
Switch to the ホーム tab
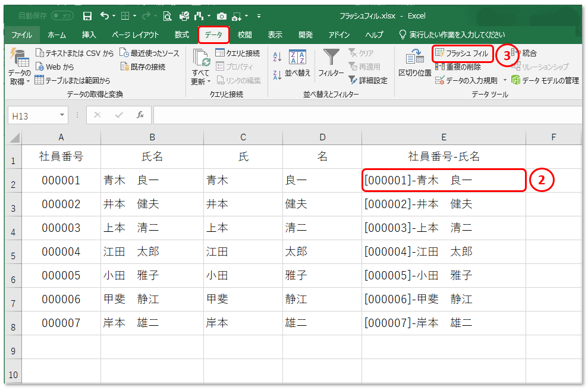(56, 35)
